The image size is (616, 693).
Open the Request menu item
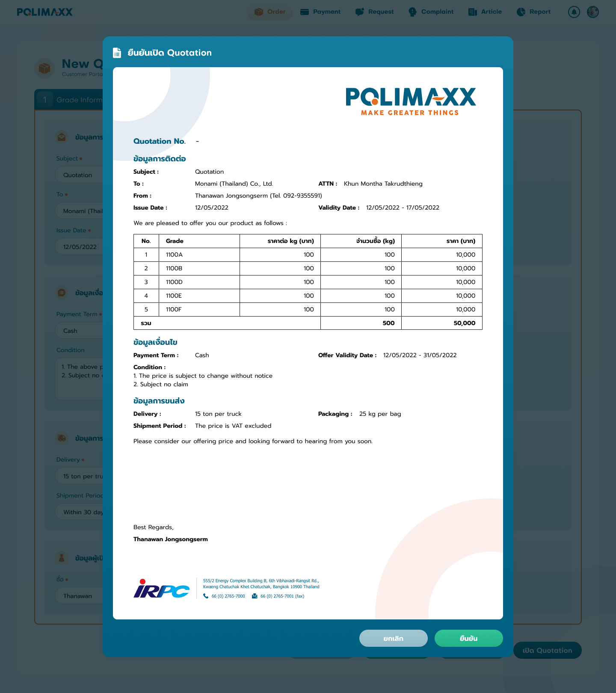pyautogui.click(x=374, y=12)
